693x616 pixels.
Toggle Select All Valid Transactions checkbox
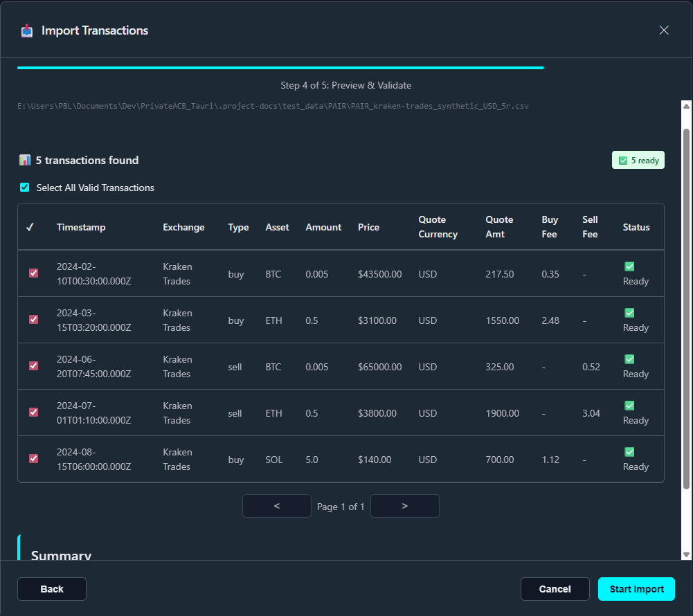[25, 188]
